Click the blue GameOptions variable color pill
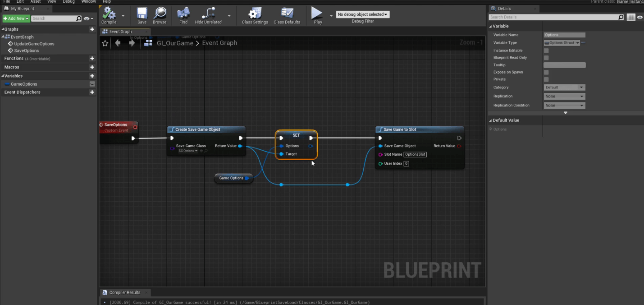Image resolution: width=644 pixels, height=305 pixels. tap(7, 84)
